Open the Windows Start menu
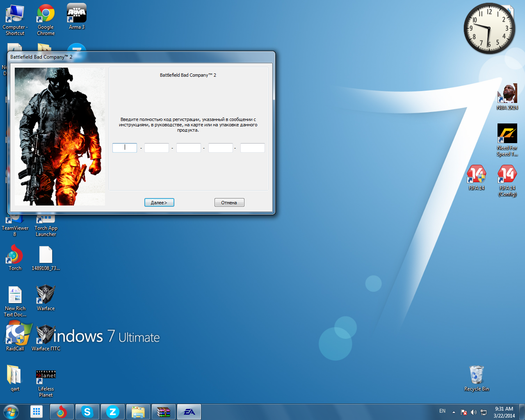 click(11, 412)
